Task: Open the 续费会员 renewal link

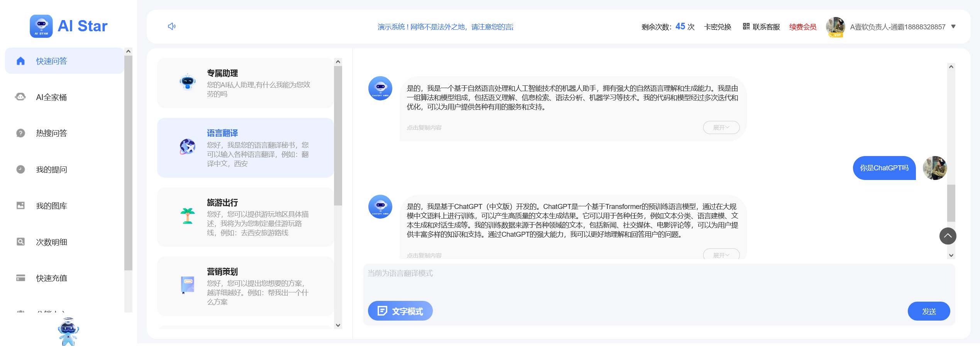Action: [803, 27]
